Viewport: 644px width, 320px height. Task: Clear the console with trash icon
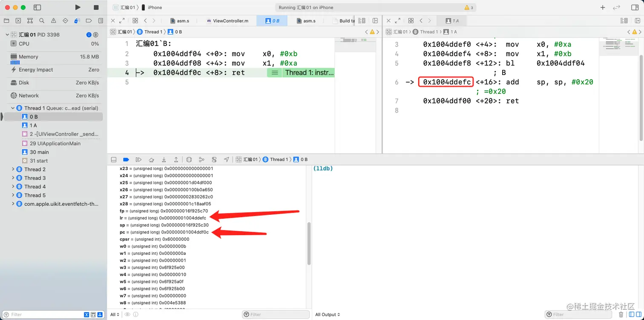621,314
